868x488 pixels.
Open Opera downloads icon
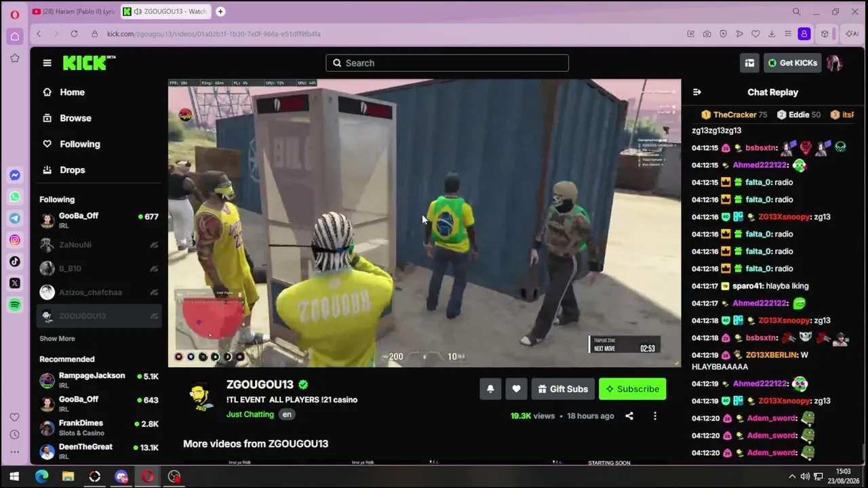(772, 34)
